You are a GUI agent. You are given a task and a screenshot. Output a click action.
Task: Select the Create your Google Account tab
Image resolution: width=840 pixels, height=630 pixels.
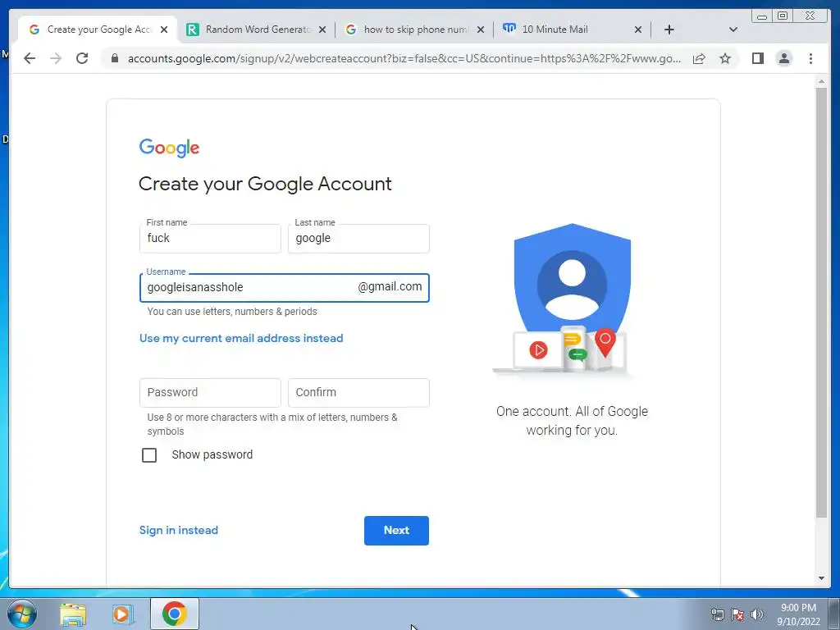click(97, 30)
